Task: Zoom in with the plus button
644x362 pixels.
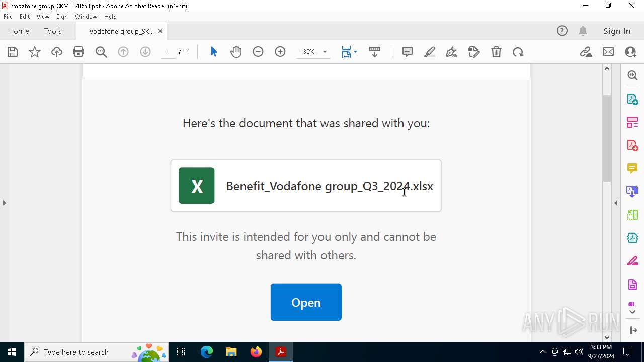Action: [x=280, y=52]
